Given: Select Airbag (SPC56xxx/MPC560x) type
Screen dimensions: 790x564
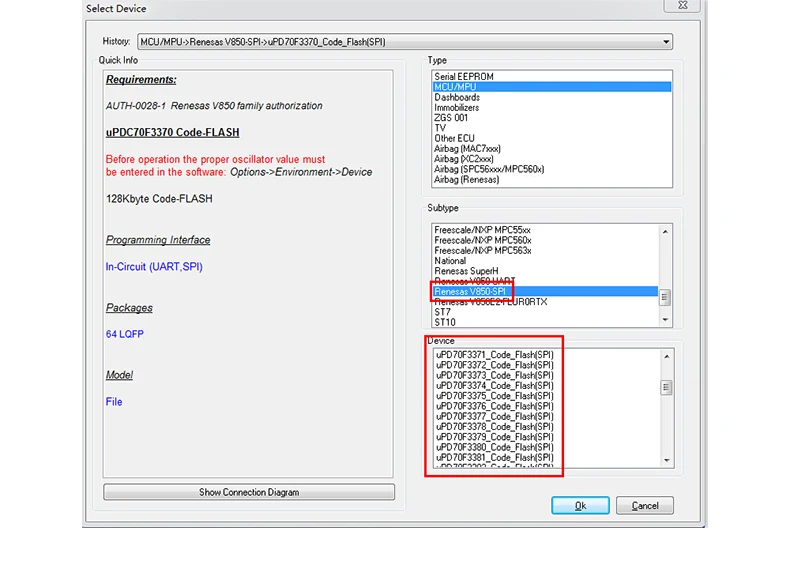Looking at the screenshot, I should click(x=552, y=169).
